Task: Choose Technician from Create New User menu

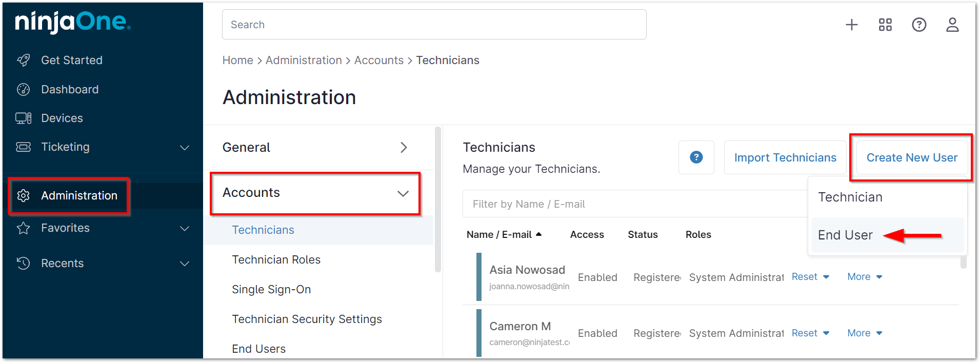Action: (x=850, y=197)
